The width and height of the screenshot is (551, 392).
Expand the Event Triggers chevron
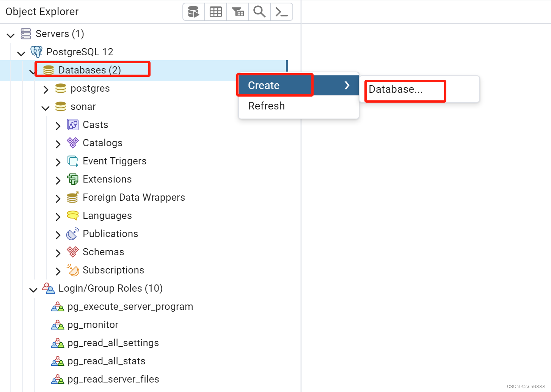(x=58, y=162)
